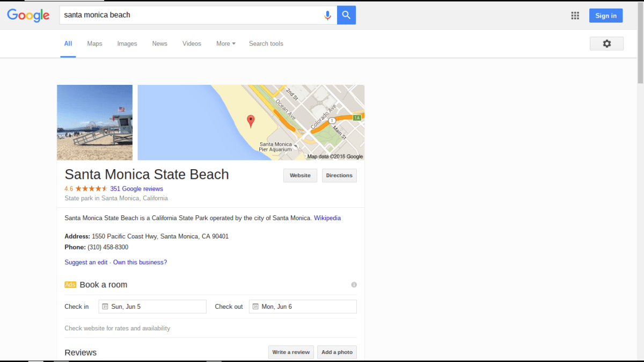Switch to the Maps tab
The width and height of the screenshot is (644, 362).
click(x=94, y=44)
